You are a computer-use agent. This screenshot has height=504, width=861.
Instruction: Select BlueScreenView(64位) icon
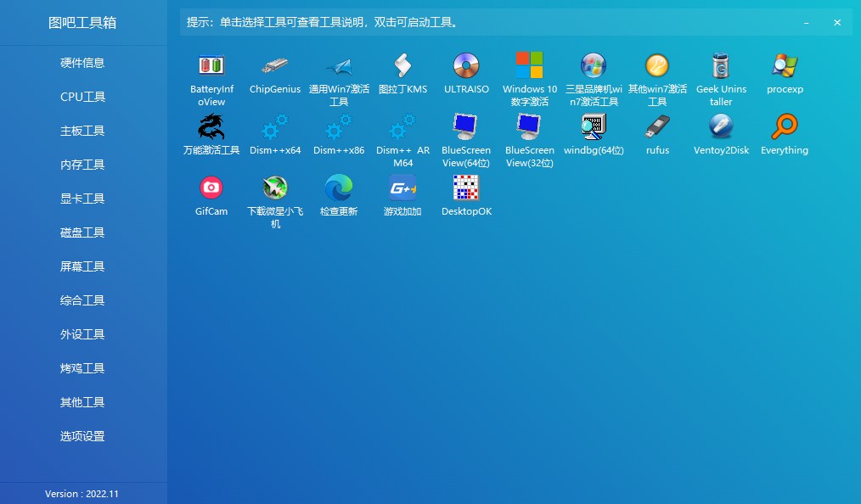tap(466, 127)
